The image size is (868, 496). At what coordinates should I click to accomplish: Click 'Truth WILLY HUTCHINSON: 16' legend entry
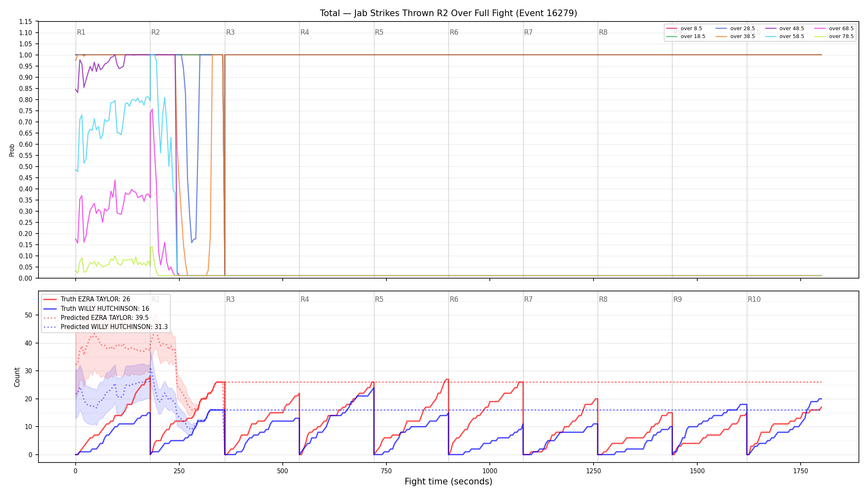click(x=96, y=309)
